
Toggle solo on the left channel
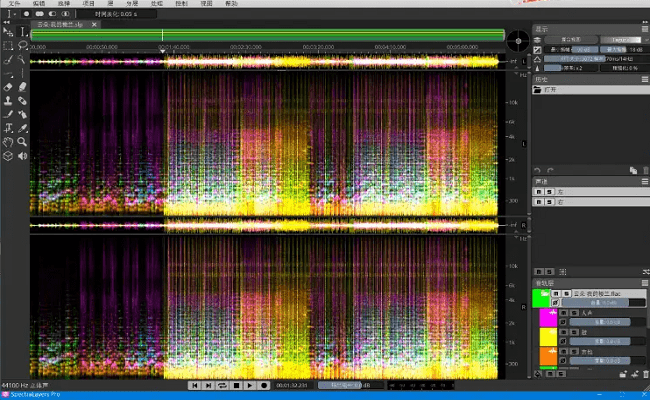tap(547, 190)
